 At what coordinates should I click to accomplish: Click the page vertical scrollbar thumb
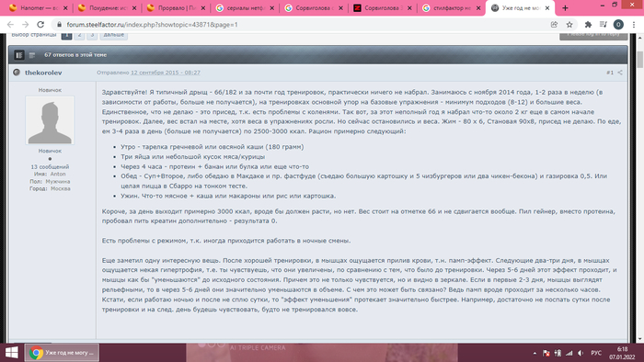click(x=640, y=60)
